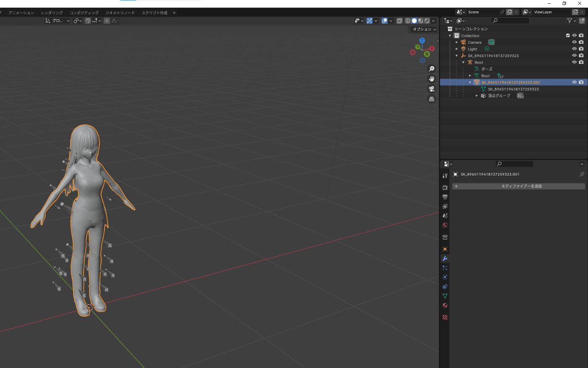Open the outliner display mode dropdown

(x=461, y=21)
